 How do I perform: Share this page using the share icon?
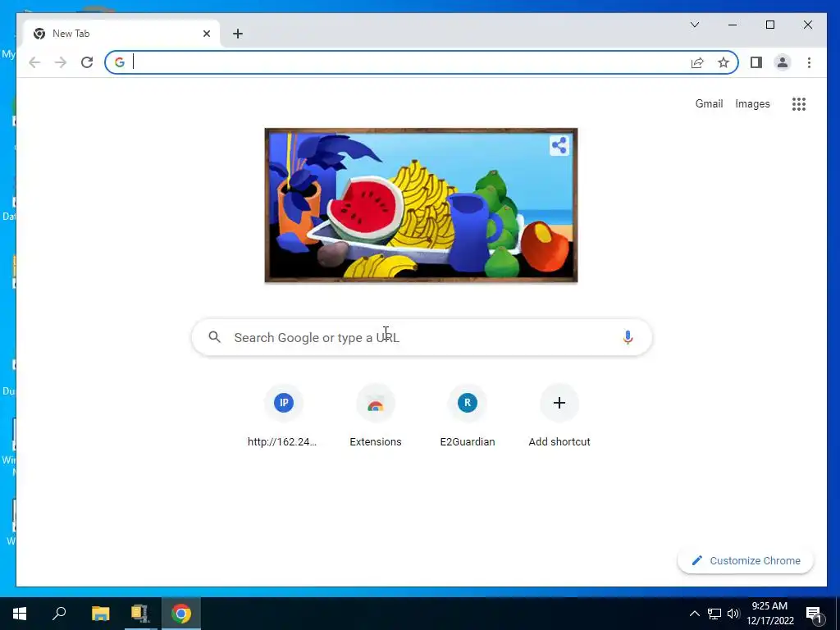tap(697, 62)
